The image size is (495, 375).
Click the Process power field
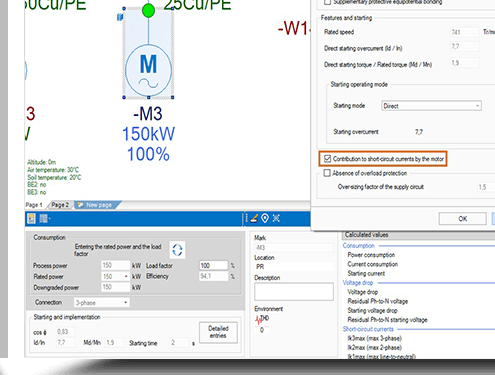pos(115,265)
